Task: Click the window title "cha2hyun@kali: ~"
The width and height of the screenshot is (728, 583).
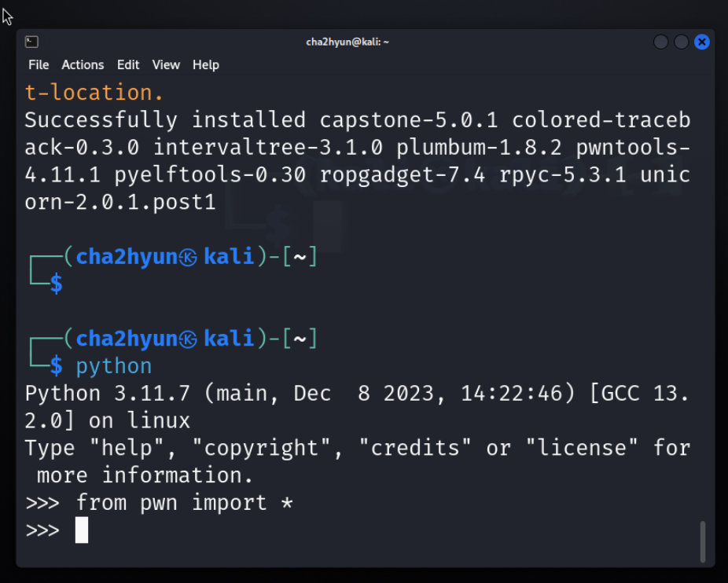Action: (x=347, y=42)
